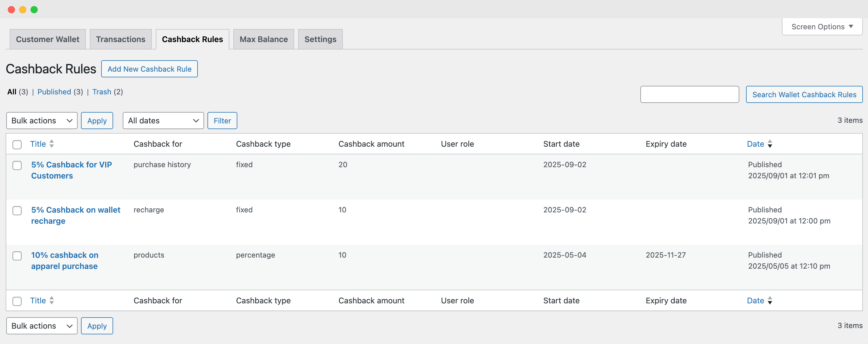This screenshot has height=344, width=868.
Task: Open the Trash filter link
Action: pyautogui.click(x=102, y=92)
